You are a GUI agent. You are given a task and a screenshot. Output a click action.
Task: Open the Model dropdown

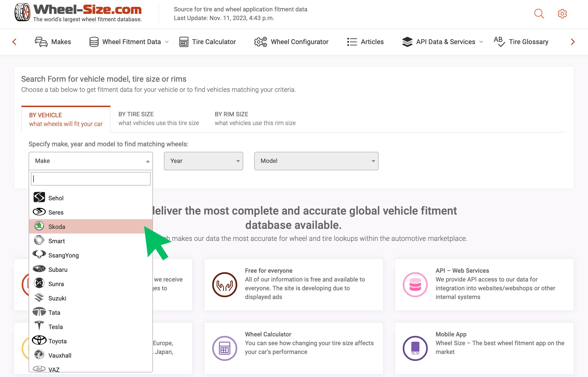[x=316, y=161]
